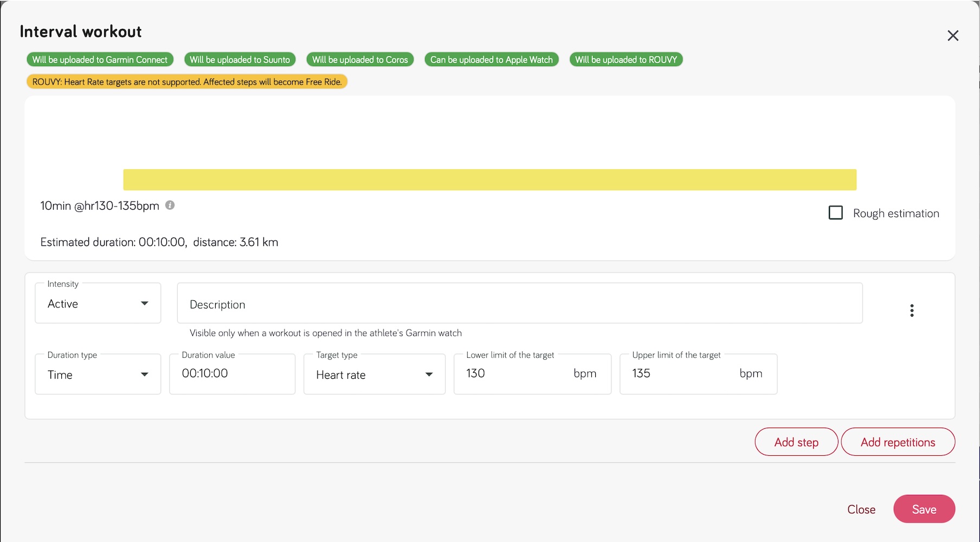Open the Intensity dropdown

pos(98,304)
